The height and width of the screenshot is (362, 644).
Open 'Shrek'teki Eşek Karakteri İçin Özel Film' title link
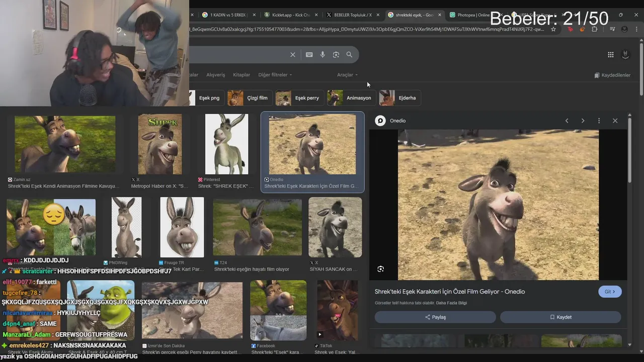coord(450,292)
